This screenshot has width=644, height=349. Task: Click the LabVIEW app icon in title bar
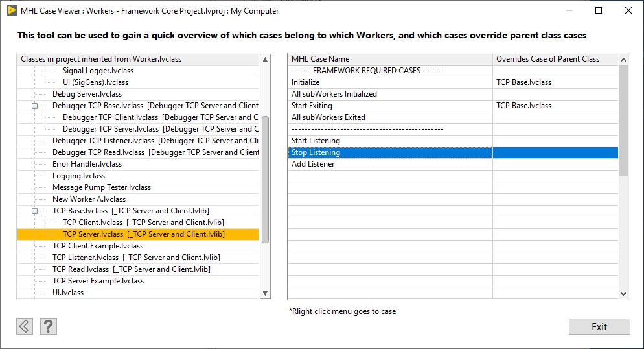[12, 11]
